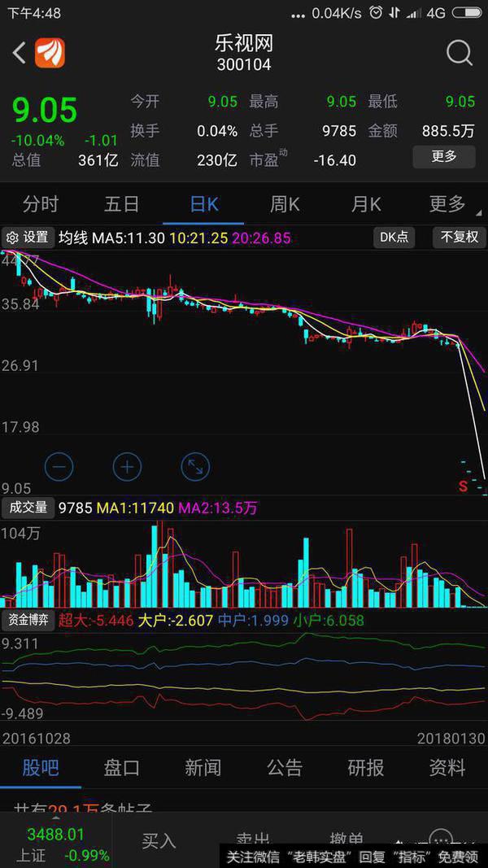Tap the 小户:6.058 fund flow label

(x=329, y=621)
